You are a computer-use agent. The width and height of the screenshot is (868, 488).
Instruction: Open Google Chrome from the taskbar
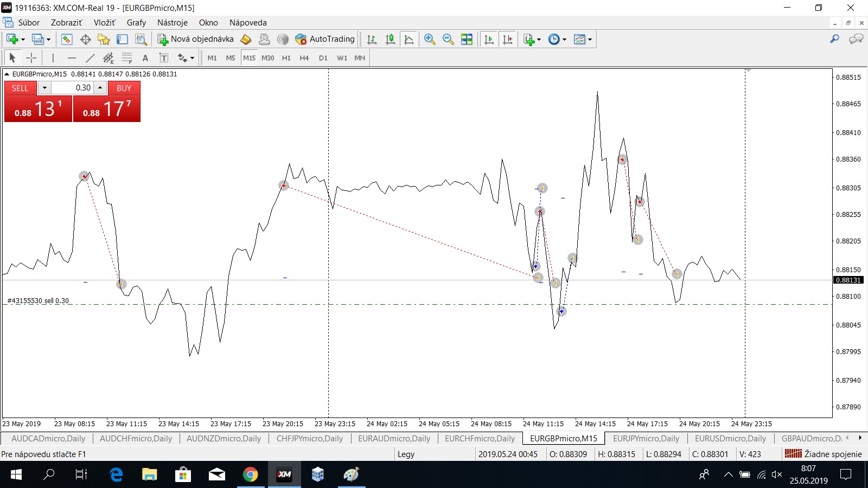click(x=250, y=475)
